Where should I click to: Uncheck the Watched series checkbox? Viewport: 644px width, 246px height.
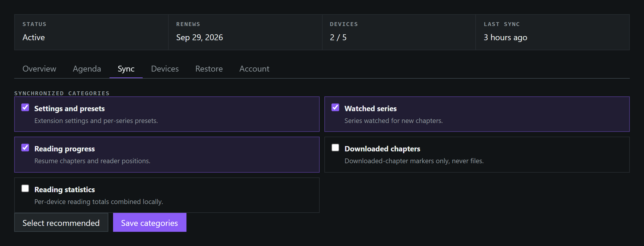[335, 107]
